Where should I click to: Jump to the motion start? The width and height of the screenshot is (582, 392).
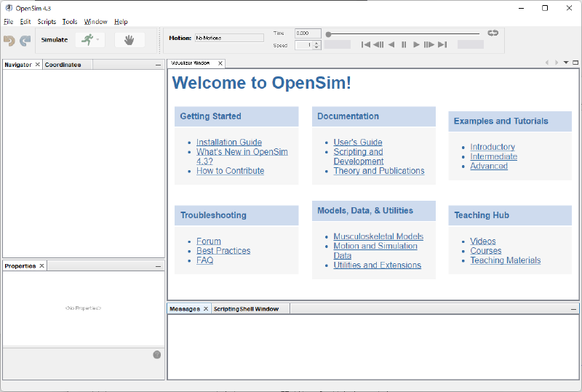(366, 45)
